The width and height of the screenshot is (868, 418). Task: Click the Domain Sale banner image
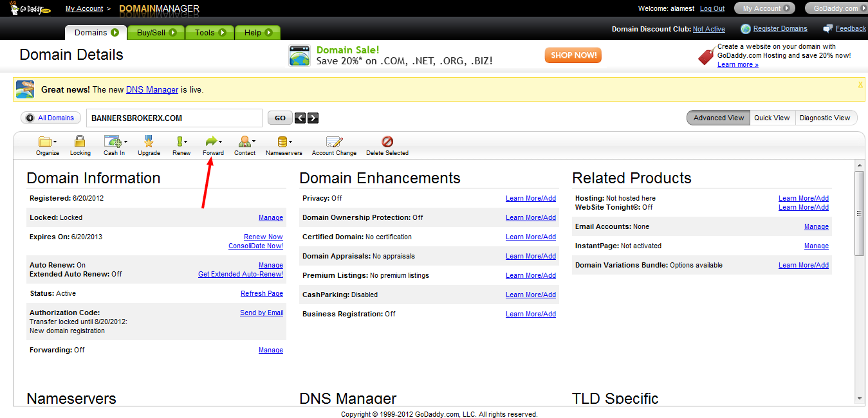300,56
